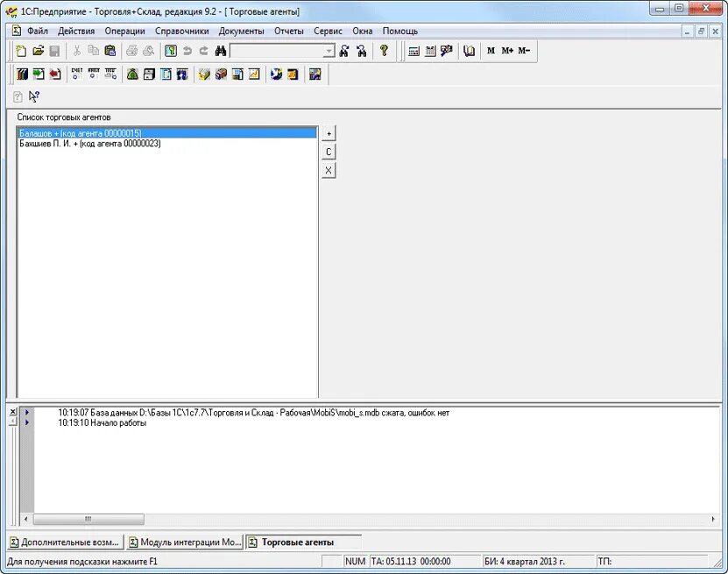Click the M memory button
728x574 pixels.
[x=491, y=51]
